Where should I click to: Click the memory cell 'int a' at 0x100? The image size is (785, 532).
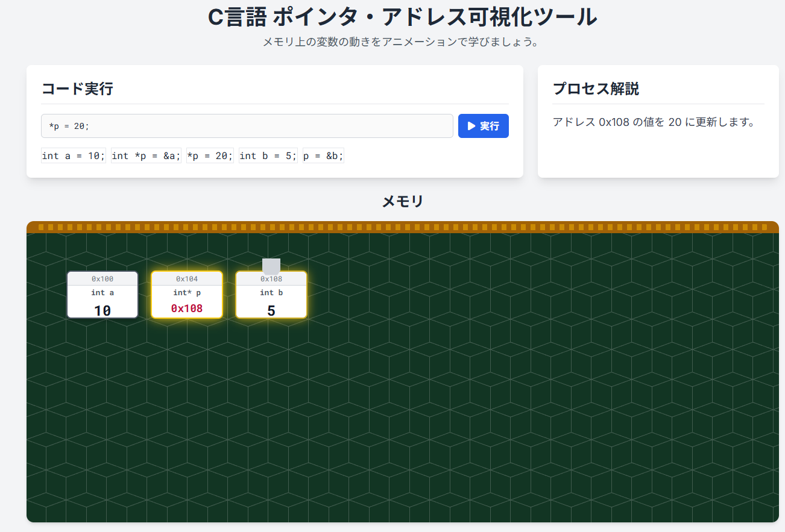click(102, 295)
